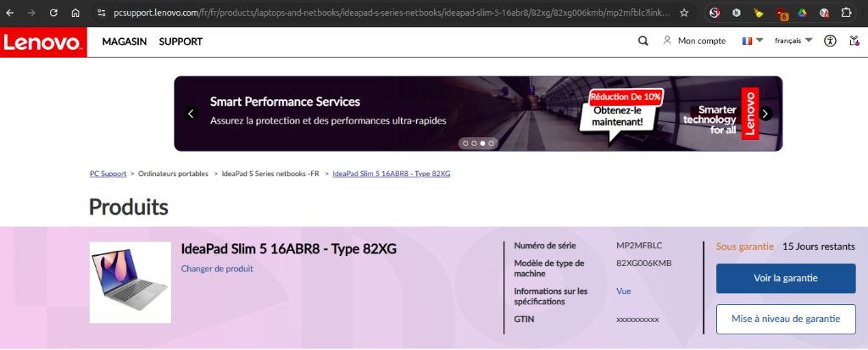Image resolution: width=868 pixels, height=350 pixels.
Task: Open the site search magnifier
Action: click(x=643, y=41)
